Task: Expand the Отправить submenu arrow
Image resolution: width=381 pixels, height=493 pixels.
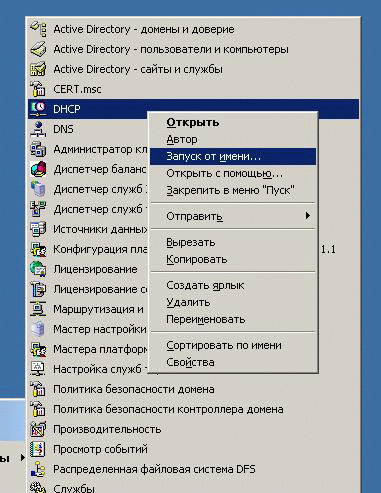Action: pyautogui.click(x=308, y=216)
